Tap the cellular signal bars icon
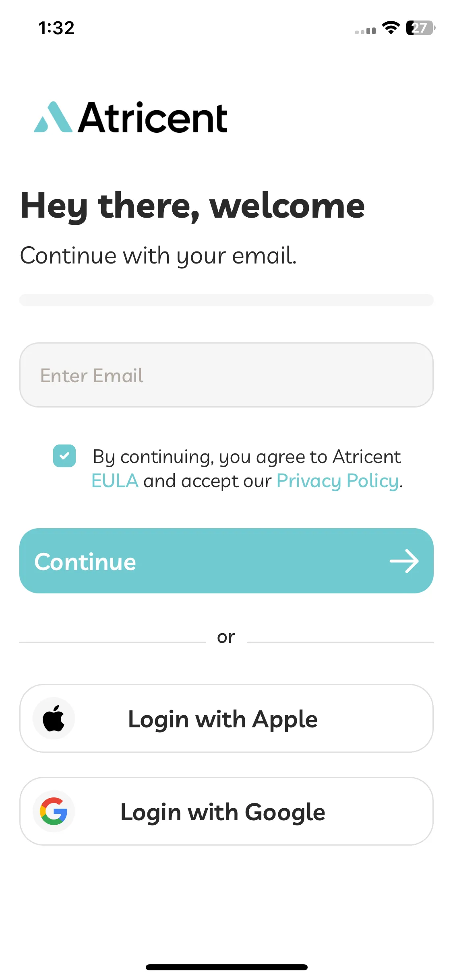453x980 pixels. (x=365, y=31)
